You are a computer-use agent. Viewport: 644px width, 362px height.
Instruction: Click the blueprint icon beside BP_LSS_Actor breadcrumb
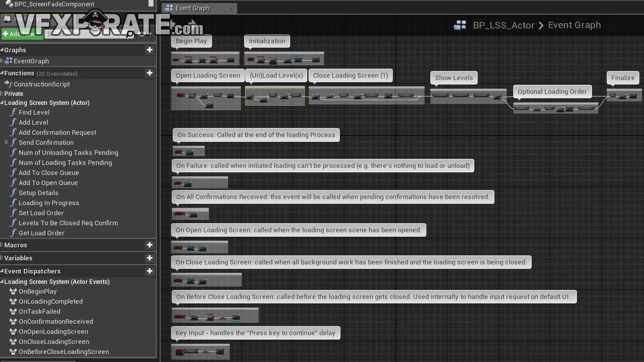point(460,25)
